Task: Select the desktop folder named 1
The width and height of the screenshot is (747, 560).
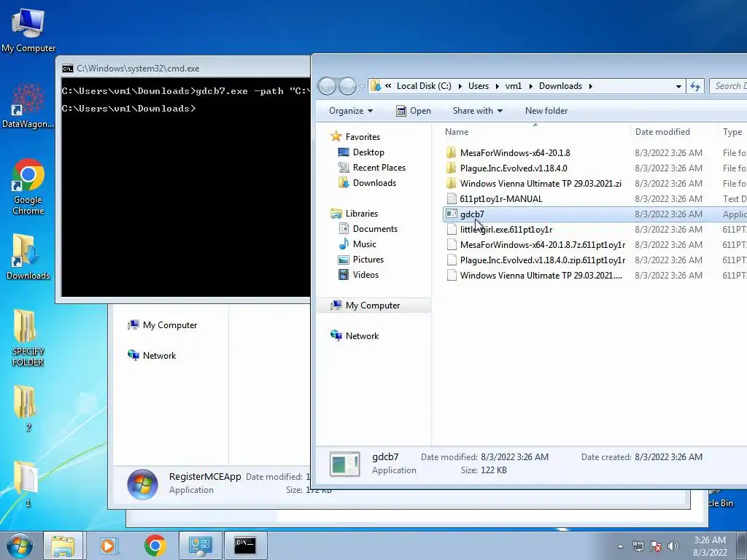Action: (x=27, y=483)
